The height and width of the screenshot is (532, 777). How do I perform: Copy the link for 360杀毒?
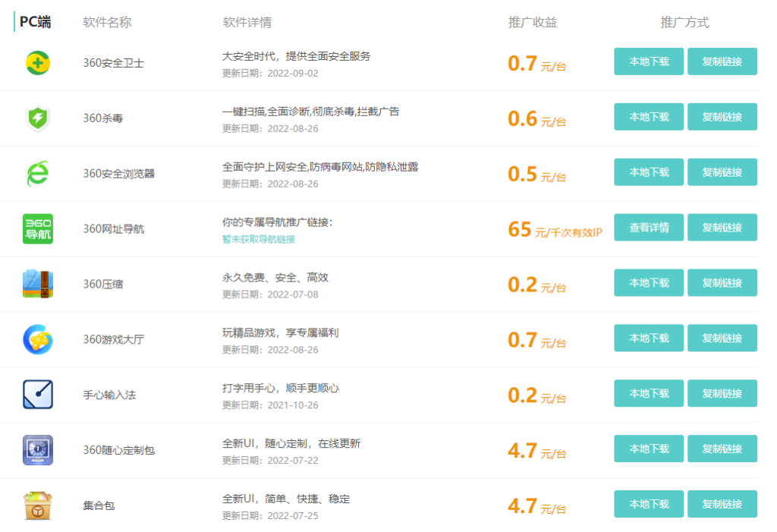coord(722,117)
